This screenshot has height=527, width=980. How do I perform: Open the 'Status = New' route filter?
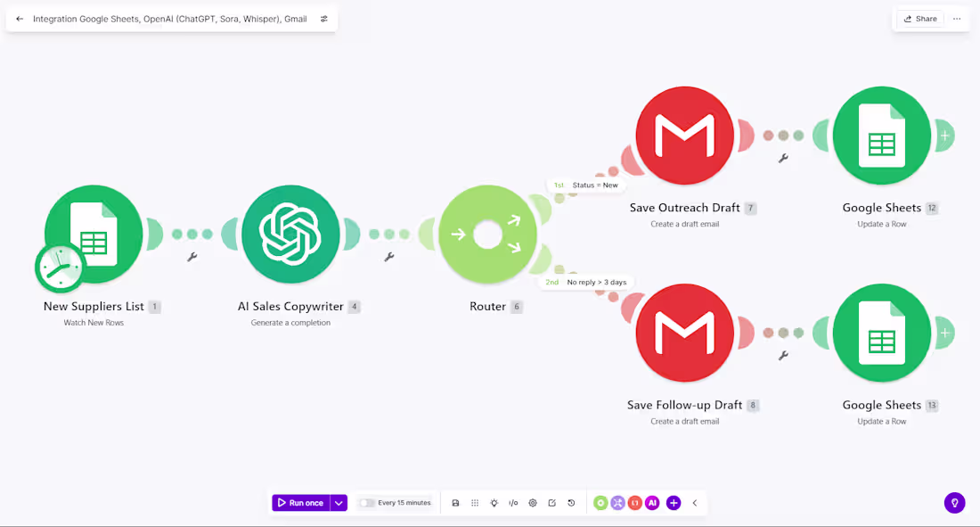tap(586, 185)
